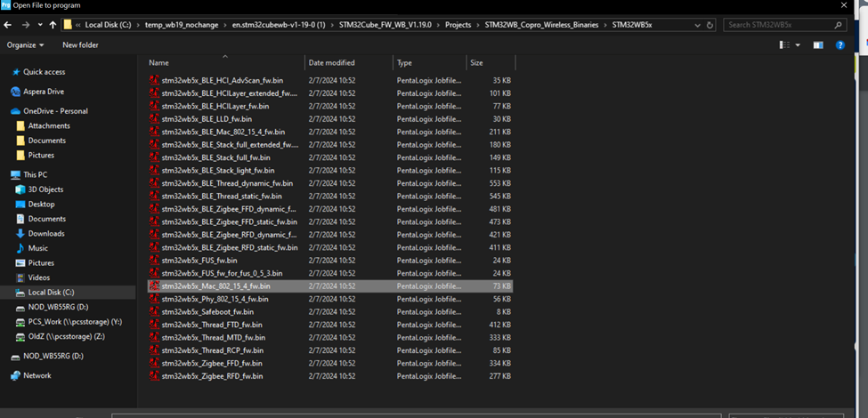Create a New folder

click(80, 44)
